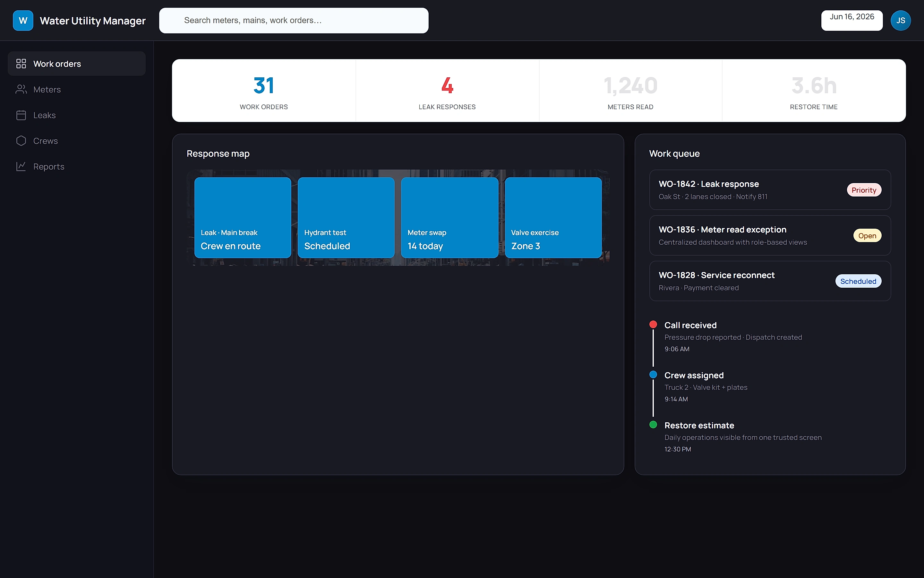Click the Scheduled status badge
924x578 pixels.
point(858,281)
